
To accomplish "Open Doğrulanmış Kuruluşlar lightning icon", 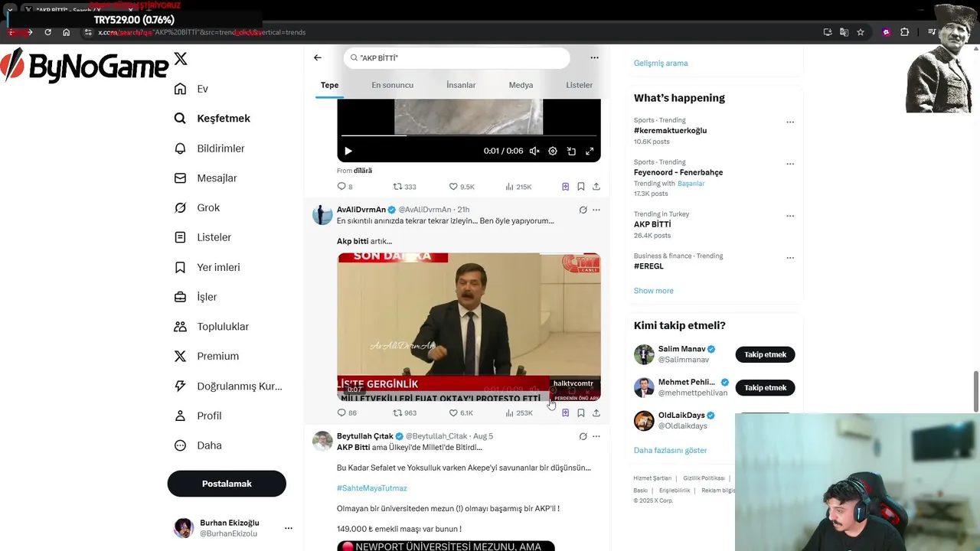I will [180, 386].
